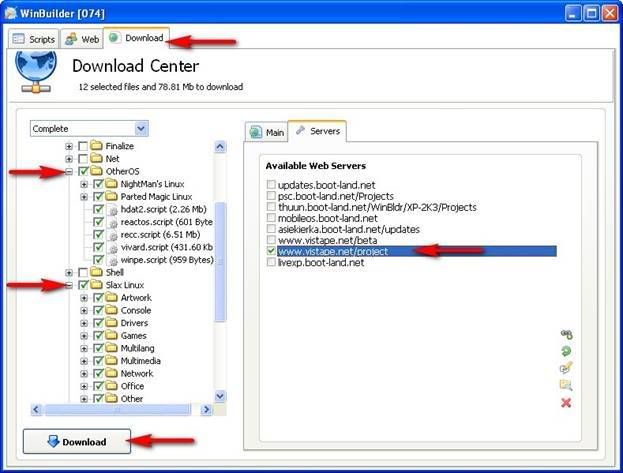Click the Slax Linux folder icon

point(97,285)
